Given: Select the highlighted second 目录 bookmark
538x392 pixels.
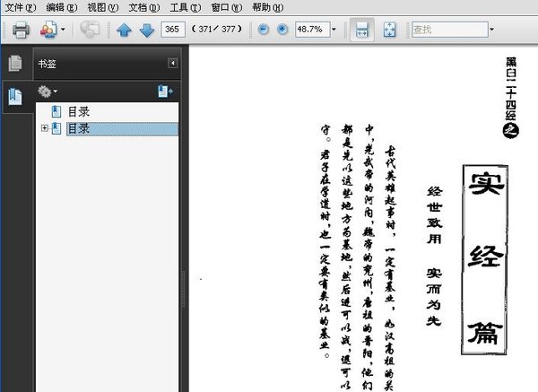Looking at the screenshot, I should [x=122, y=128].
